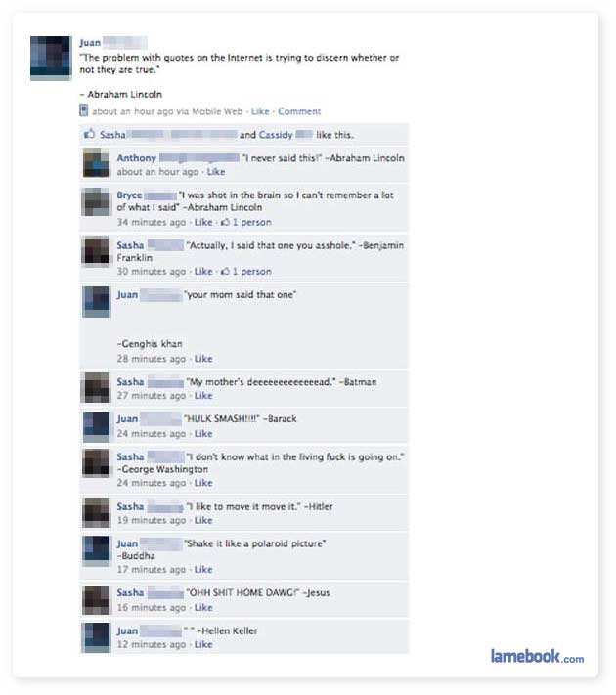This screenshot has height=695, width=616.
Task: Click the thumbs-up icon beside Sasha's name
Action: [x=90, y=134]
